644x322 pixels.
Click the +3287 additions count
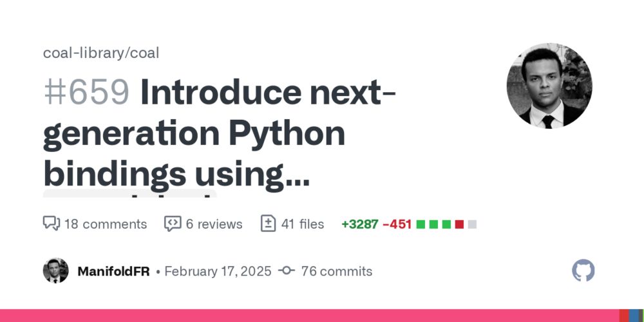[x=359, y=224]
